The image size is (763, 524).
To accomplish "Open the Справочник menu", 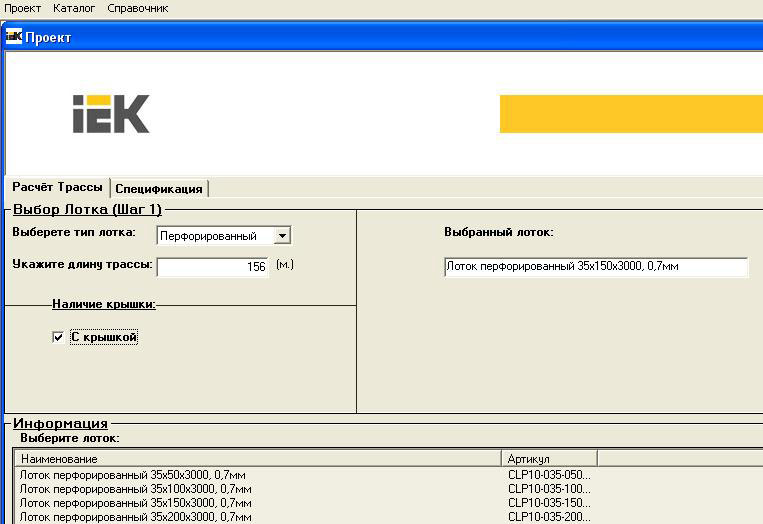I will coord(138,8).
